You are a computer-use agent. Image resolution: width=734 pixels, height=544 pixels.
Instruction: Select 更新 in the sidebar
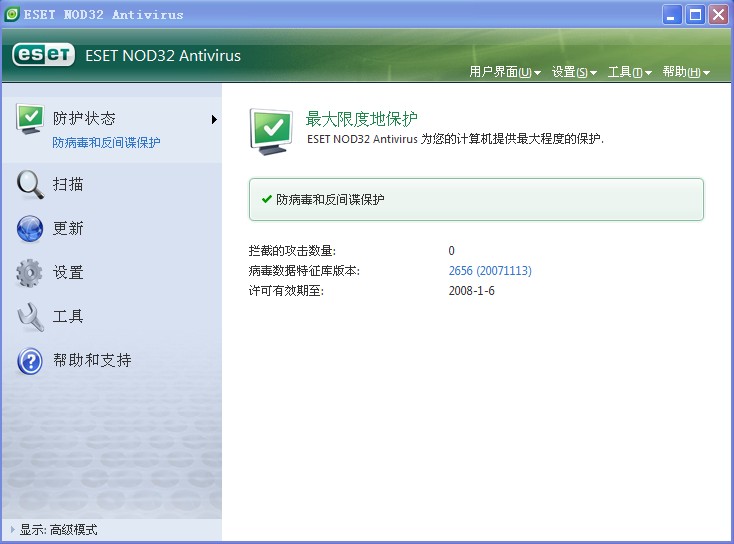68,228
